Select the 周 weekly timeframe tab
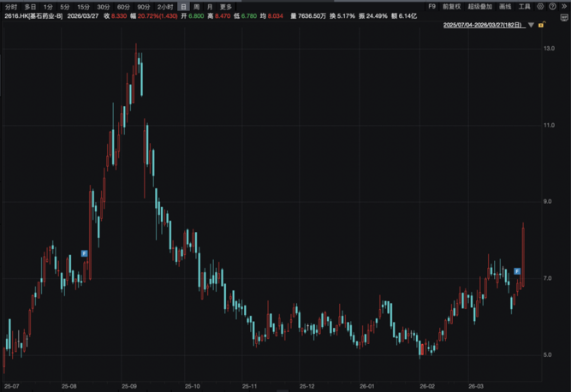The height and width of the screenshot is (392, 571). click(x=196, y=6)
